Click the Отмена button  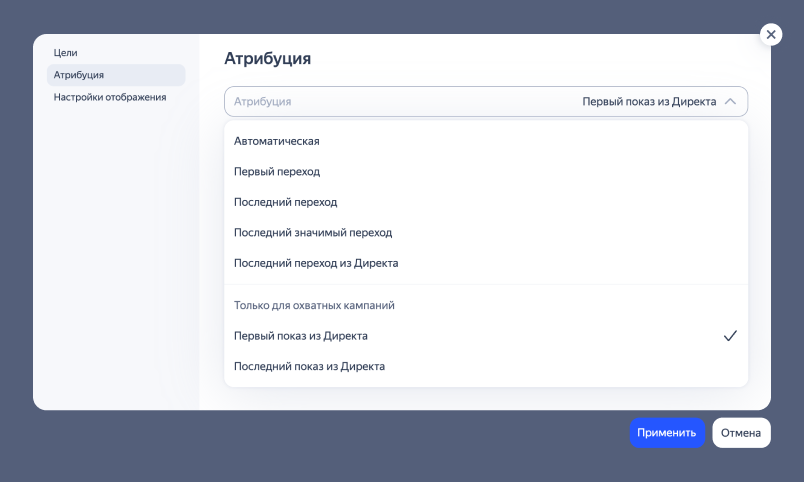pos(741,433)
